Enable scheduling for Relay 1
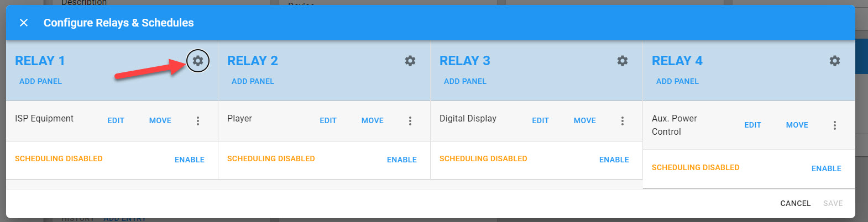The image size is (868, 222). coord(190,160)
